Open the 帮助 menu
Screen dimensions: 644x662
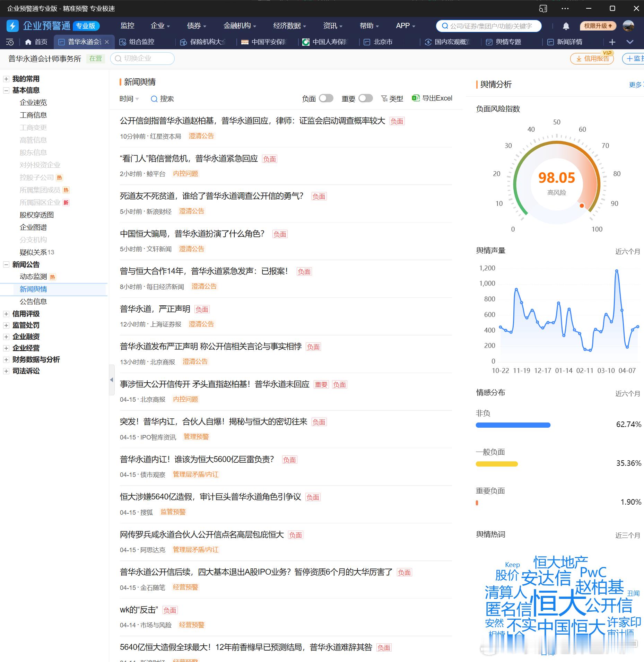click(x=369, y=26)
